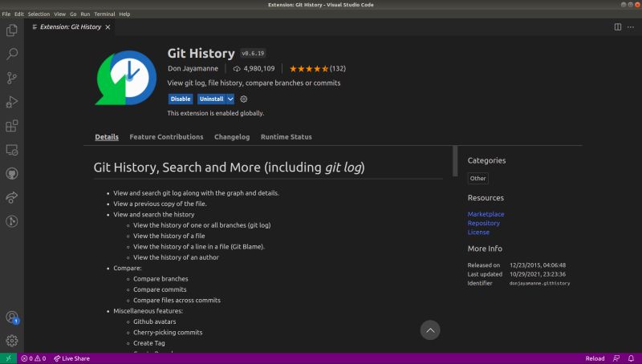Image resolution: width=642 pixels, height=364 pixels.
Task: Click the readme vertical scrollbar thumb
Action: pyautogui.click(x=455, y=161)
